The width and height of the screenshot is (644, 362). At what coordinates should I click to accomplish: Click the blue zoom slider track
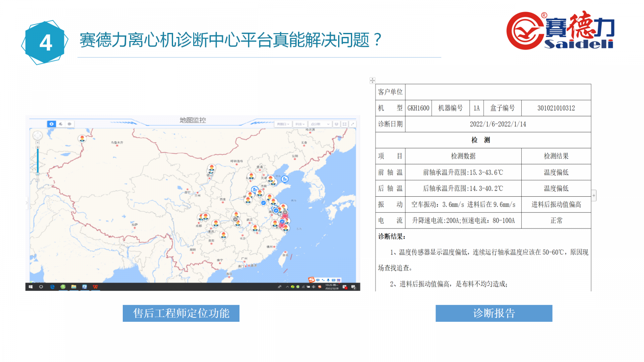(37, 161)
